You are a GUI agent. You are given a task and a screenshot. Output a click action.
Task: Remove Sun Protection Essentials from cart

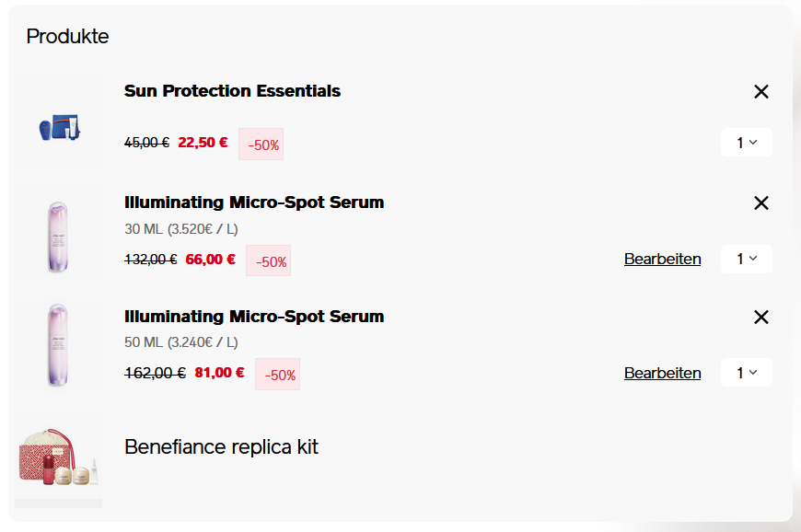coord(760,91)
